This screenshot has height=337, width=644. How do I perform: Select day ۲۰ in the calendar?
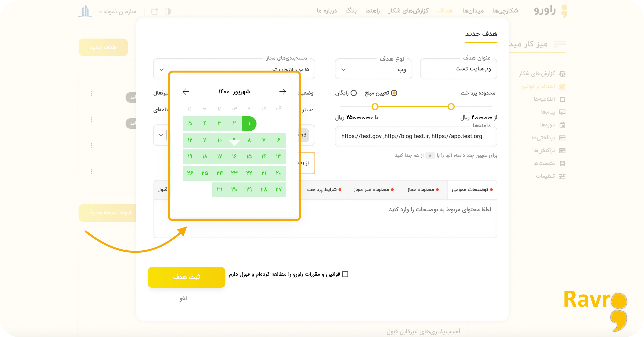pos(278,173)
